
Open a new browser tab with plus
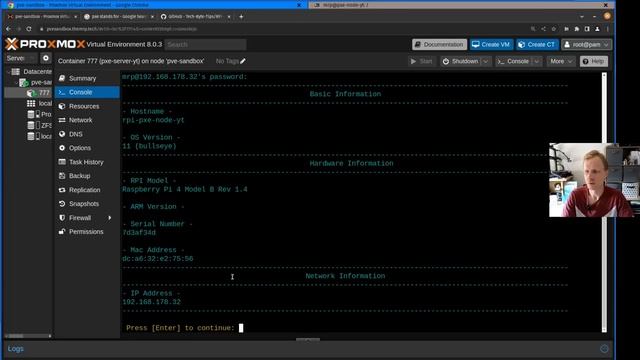(x=241, y=17)
